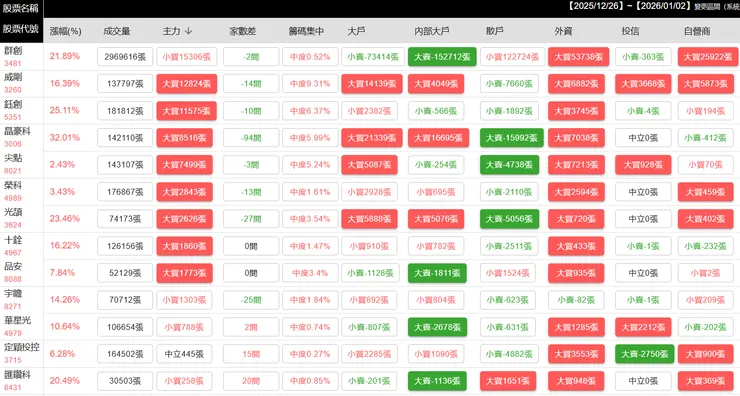Click the 股票代號 header cell
740x396 pixels.
coord(21,29)
